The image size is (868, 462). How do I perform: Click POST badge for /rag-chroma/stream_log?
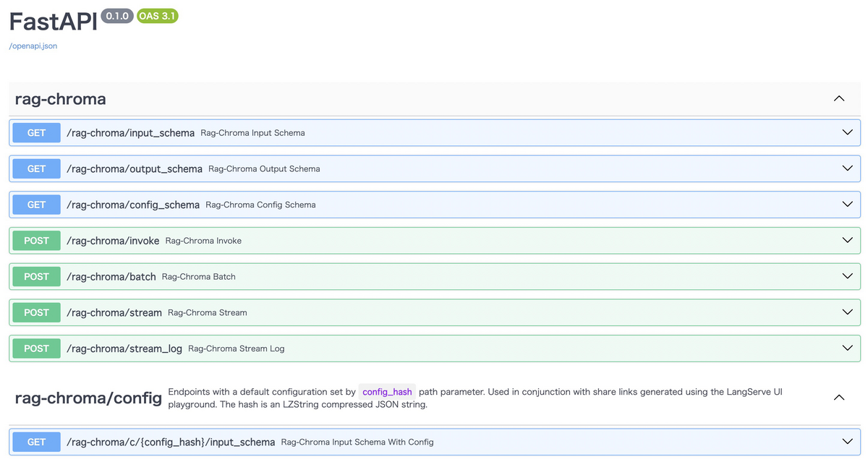pos(37,348)
